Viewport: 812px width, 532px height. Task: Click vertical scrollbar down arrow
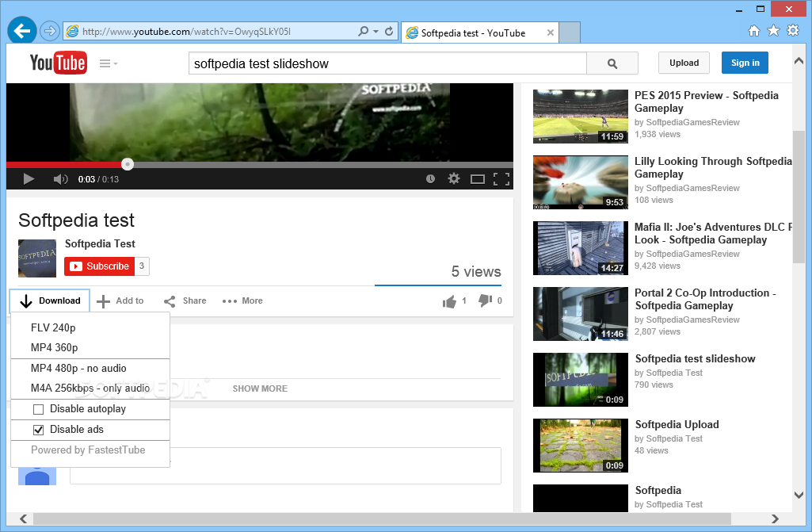799,496
